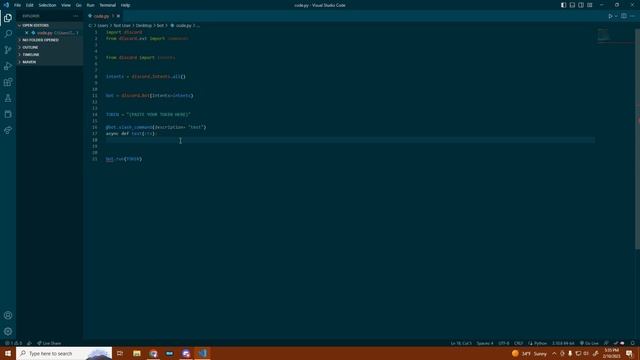Select code.py in Open Editors list

pyautogui.click(x=50, y=33)
